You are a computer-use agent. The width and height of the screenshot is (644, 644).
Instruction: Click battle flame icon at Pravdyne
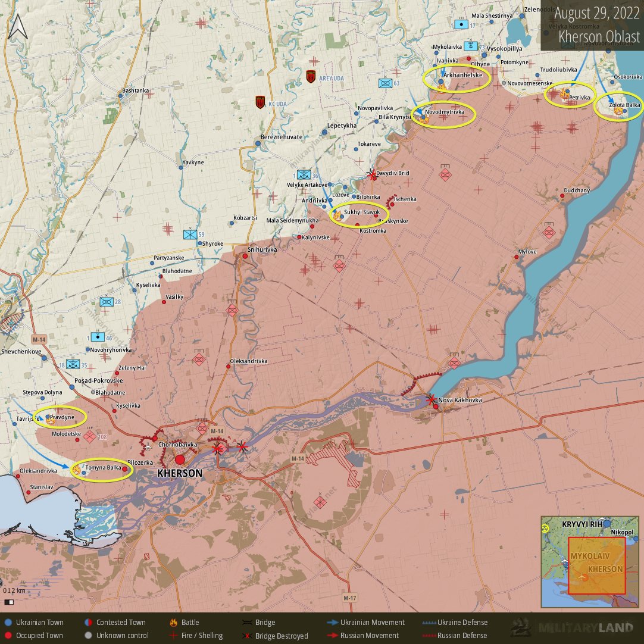tap(51, 420)
